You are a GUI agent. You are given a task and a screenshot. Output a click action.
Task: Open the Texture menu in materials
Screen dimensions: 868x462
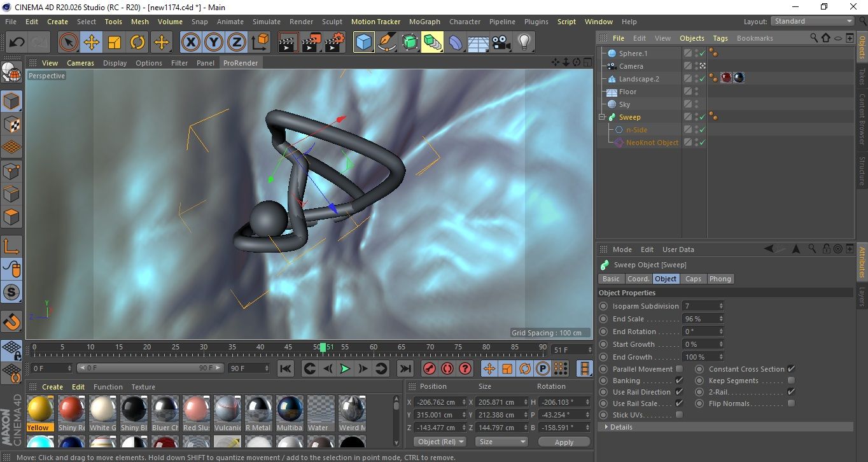click(143, 387)
